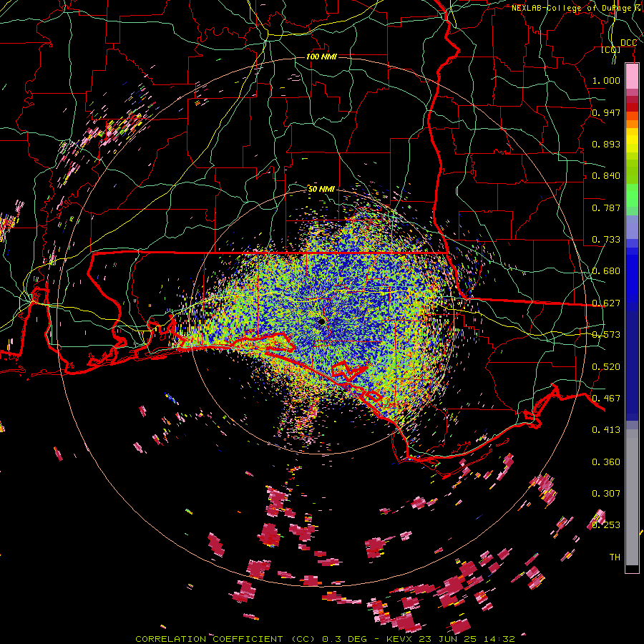Screen dimensions: 644x644
Task: Click the "DCC" label above the color scale
Action: point(628,43)
